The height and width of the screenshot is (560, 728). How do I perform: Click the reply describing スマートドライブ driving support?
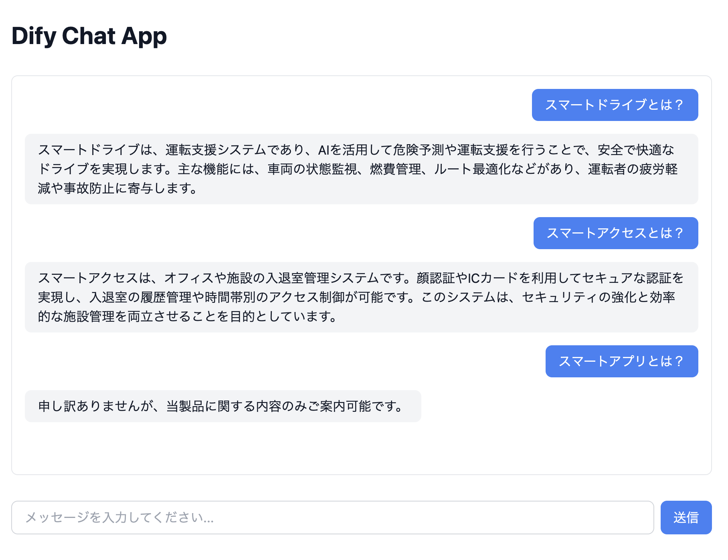point(362,169)
